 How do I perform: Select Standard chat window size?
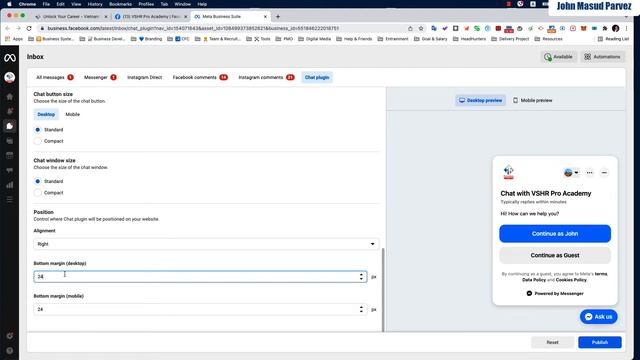click(x=38, y=181)
